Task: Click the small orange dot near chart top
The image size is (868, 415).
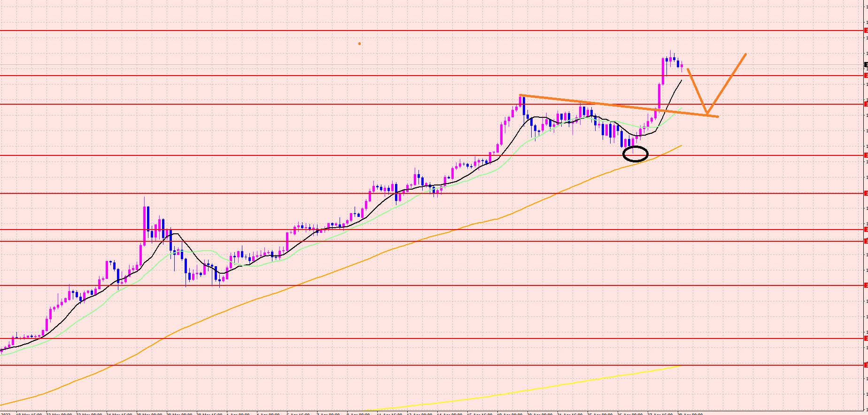Action: click(x=359, y=44)
